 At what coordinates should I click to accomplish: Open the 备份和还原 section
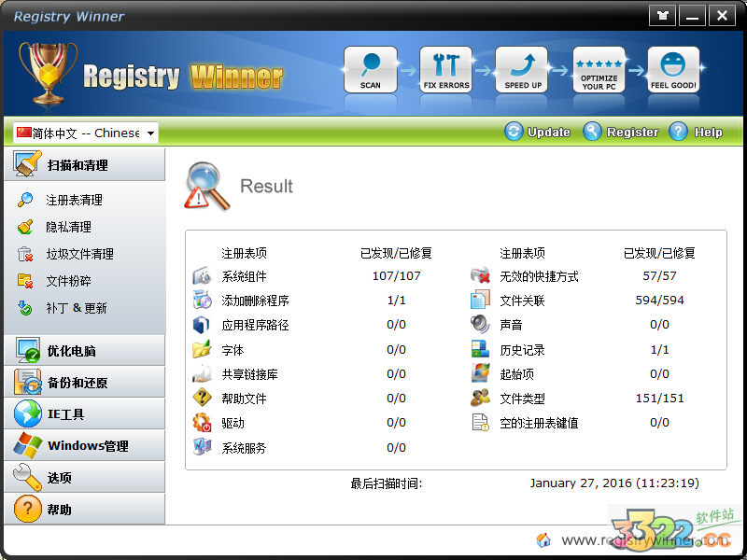pos(84,382)
